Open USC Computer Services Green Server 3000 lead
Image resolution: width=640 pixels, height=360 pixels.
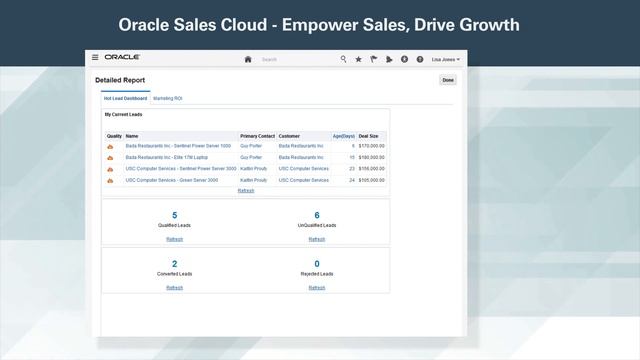point(172,180)
